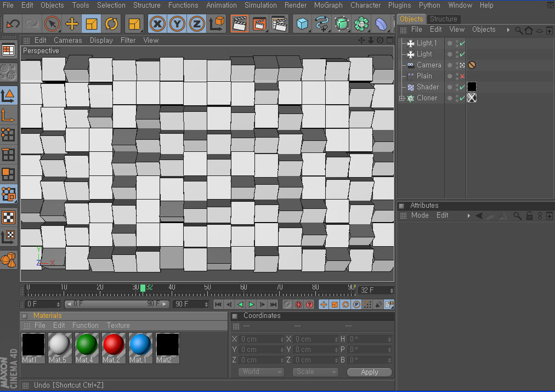This screenshot has height=392, width=555.
Task: Expand Objects manager menu arrow
Action: pyautogui.click(x=508, y=30)
